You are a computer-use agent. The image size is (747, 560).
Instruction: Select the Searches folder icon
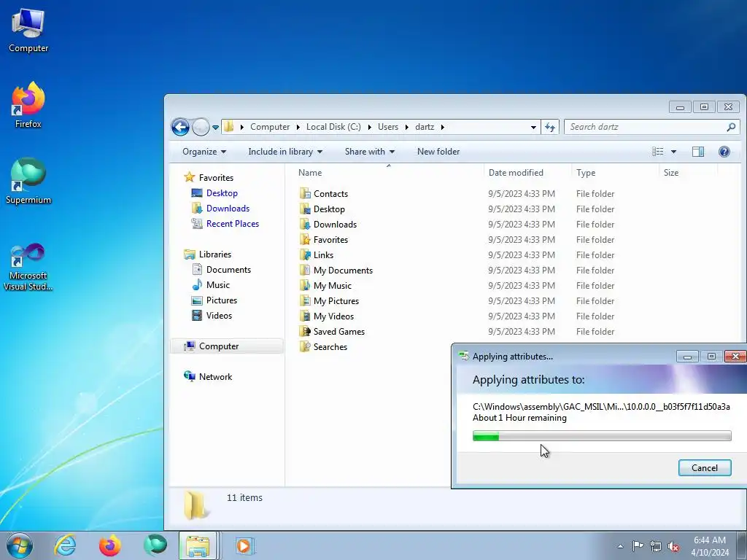point(305,346)
